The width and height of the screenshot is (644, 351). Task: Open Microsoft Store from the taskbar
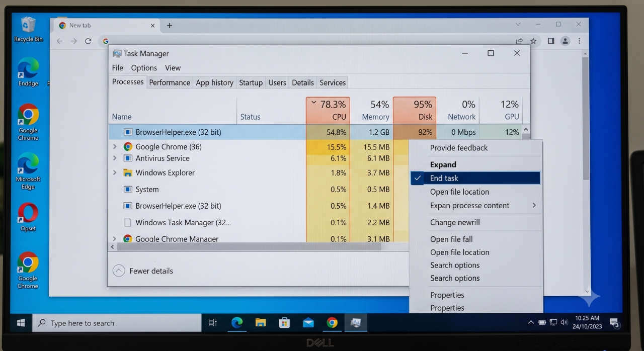click(x=284, y=323)
